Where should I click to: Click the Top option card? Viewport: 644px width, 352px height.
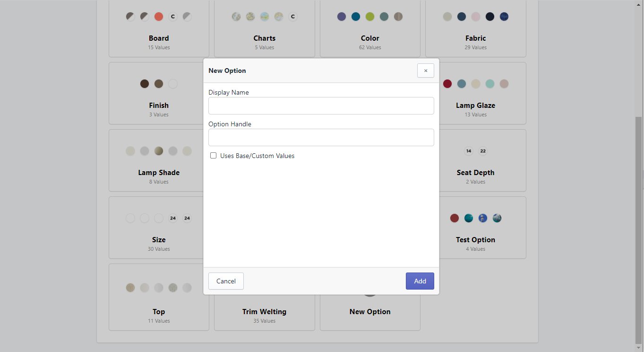coord(159,312)
